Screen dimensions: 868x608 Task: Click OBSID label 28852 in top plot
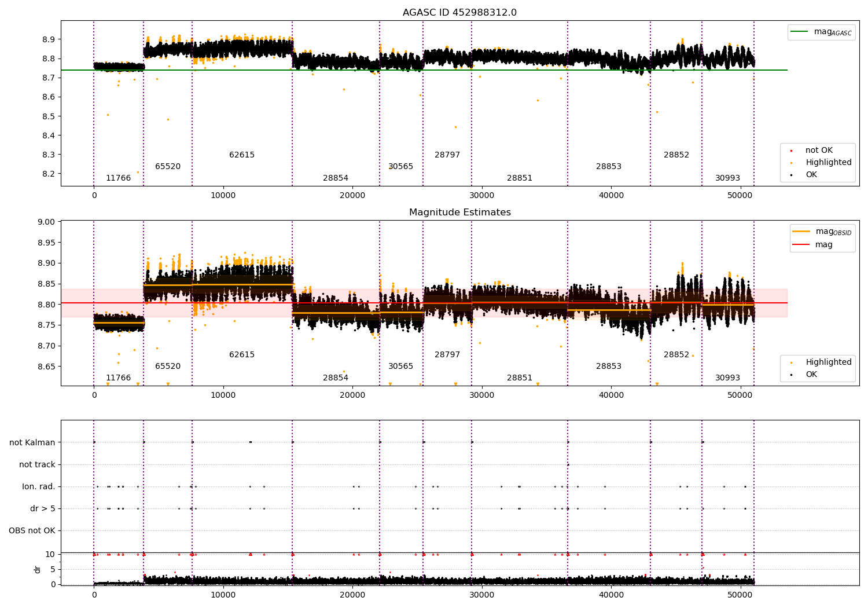coord(676,155)
